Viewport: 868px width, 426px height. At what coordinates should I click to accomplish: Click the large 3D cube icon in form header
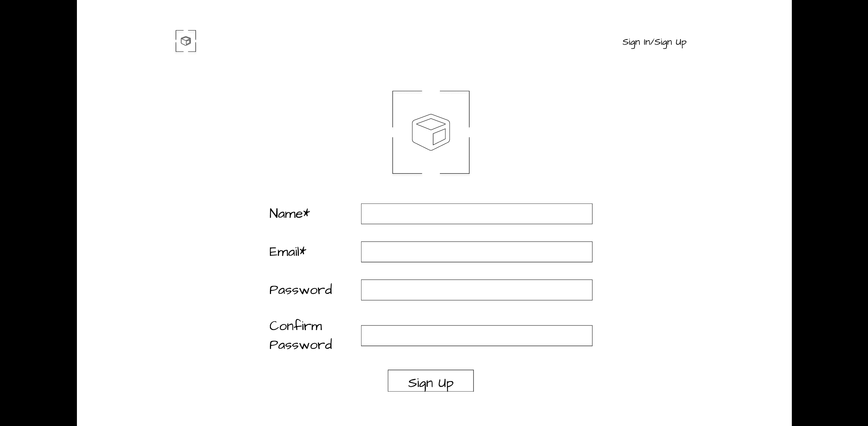tap(431, 132)
